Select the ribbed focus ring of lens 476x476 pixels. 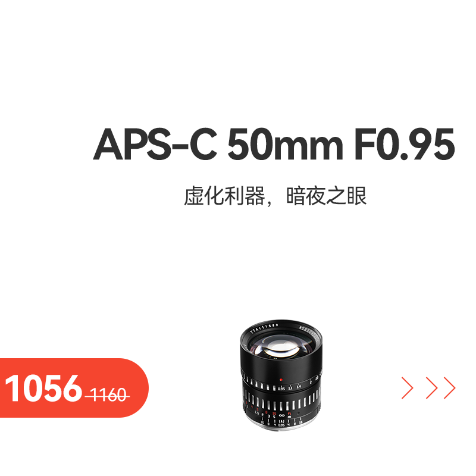(x=281, y=400)
